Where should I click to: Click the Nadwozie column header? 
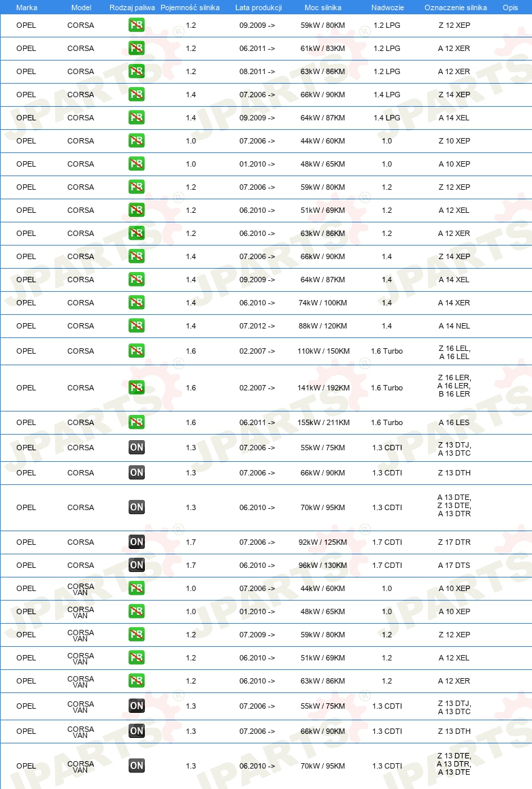[x=388, y=7]
